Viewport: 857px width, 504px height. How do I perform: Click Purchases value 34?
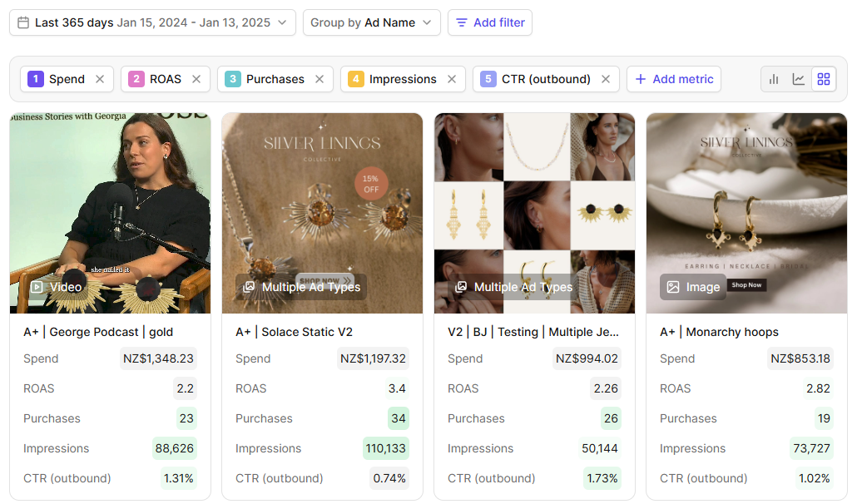(x=399, y=419)
